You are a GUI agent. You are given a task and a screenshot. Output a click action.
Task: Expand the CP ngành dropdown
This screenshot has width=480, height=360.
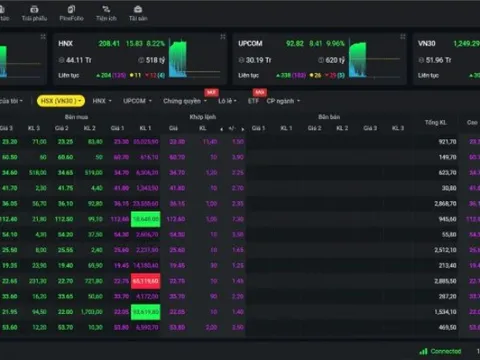[x=283, y=101]
